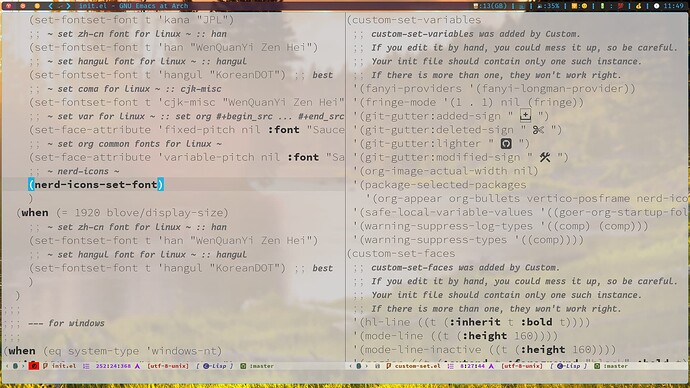Image resolution: width=690 pixels, height=388 pixels.
Task: Click the 'cjk-misc "WenQuanYi Zen Hei"' line
Action: [x=187, y=102]
